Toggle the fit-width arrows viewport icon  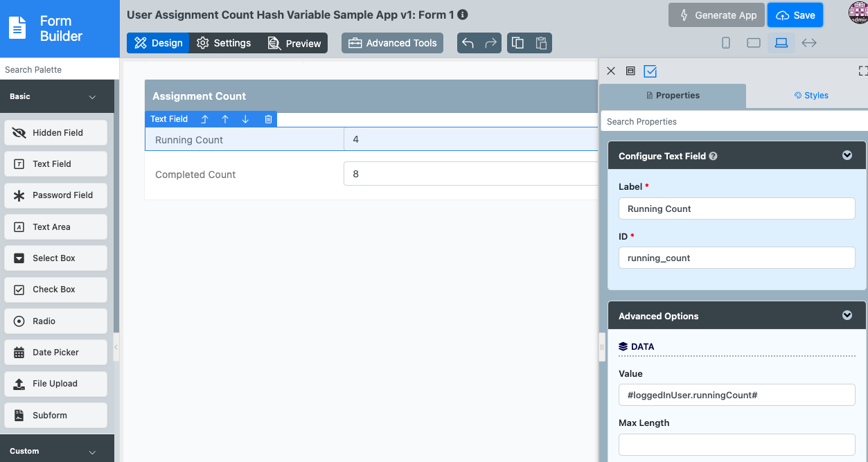point(809,43)
